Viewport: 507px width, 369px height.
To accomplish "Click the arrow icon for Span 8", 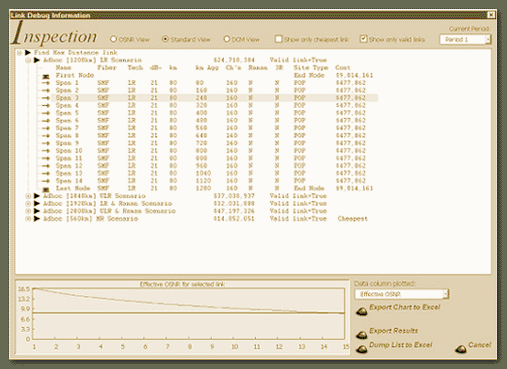I will pyautogui.click(x=46, y=136).
